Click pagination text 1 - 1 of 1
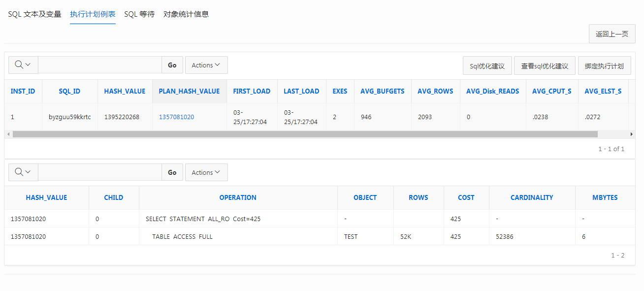The width and height of the screenshot is (644, 291). point(611,149)
